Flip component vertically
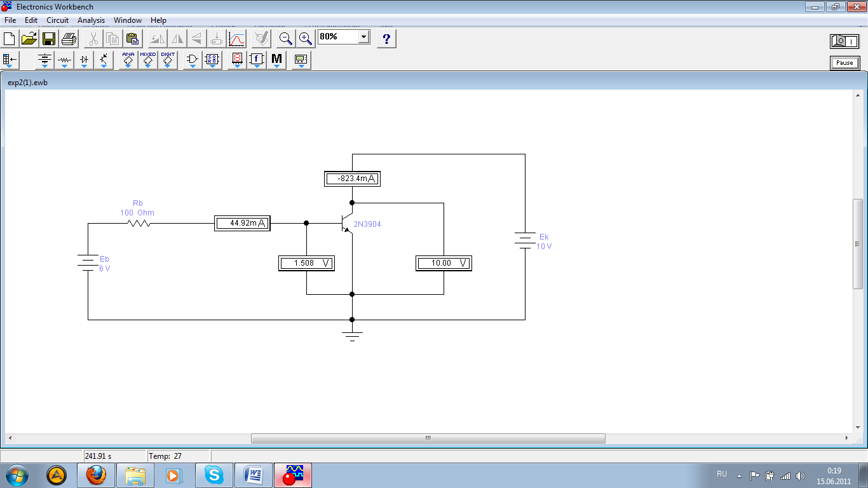The image size is (868, 488). coord(197,39)
